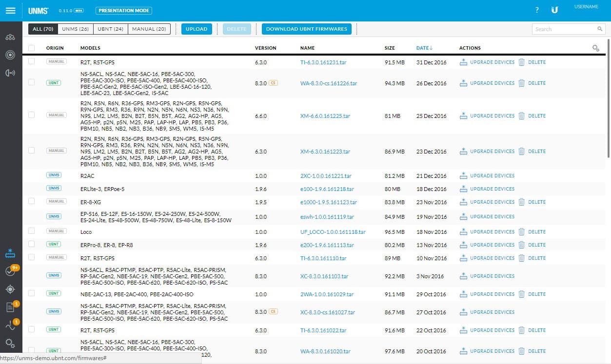Open the outages graph icon in sidebar
The image size is (611, 364).
tap(10, 325)
